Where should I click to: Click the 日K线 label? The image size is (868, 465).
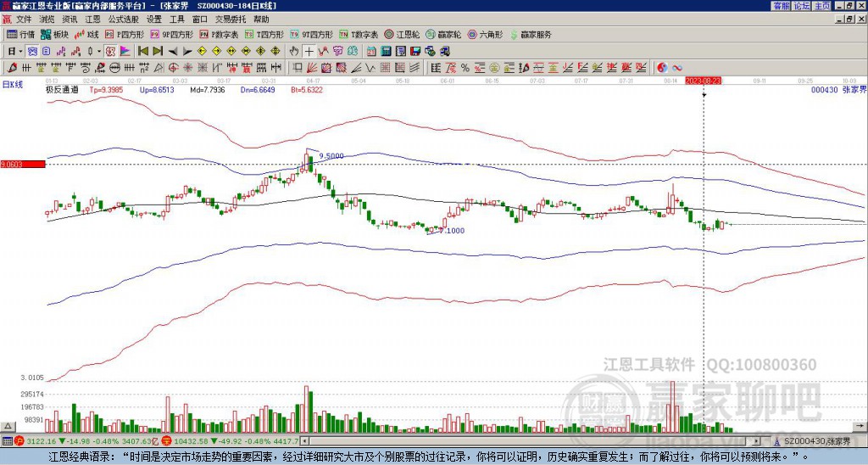pyautogui.click(x=13, y=85)
